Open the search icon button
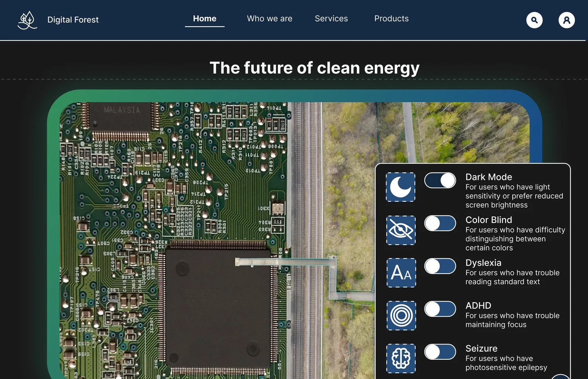Viewport: 588px width, 379px height. [534, 20]
